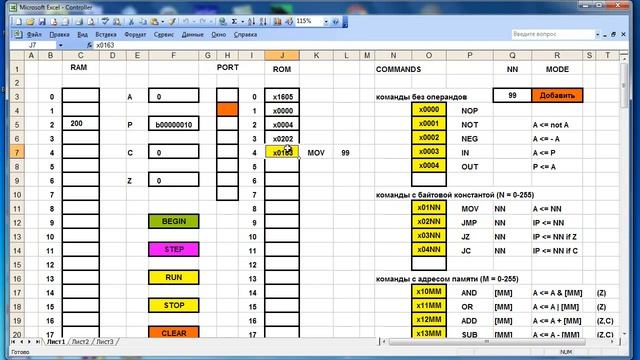Click the Print icon in toolbar
Viewport: 640px width, 360px height.
click(79, 22)
